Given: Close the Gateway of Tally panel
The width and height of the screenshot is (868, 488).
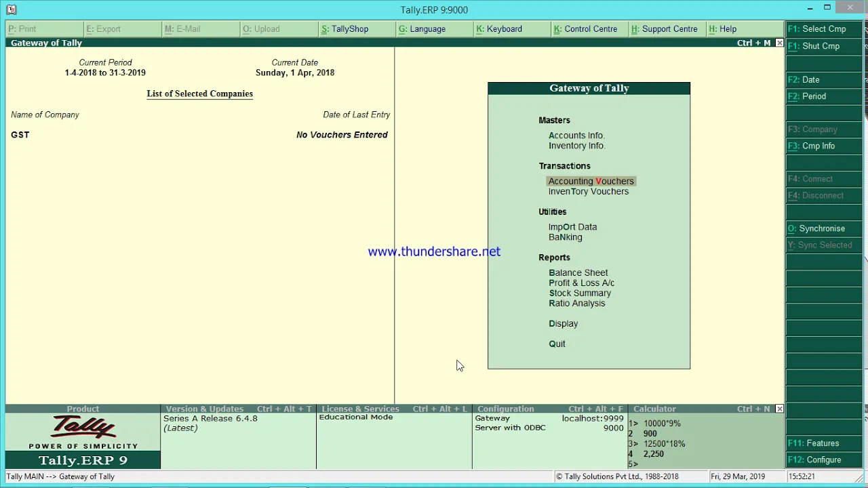Looking at the screenshot, I should point(779,43).
